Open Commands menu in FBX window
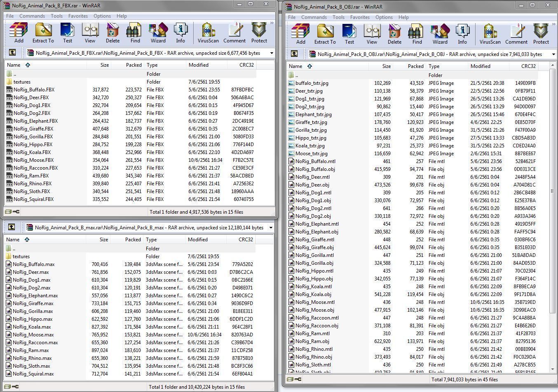 pos(32,16)
